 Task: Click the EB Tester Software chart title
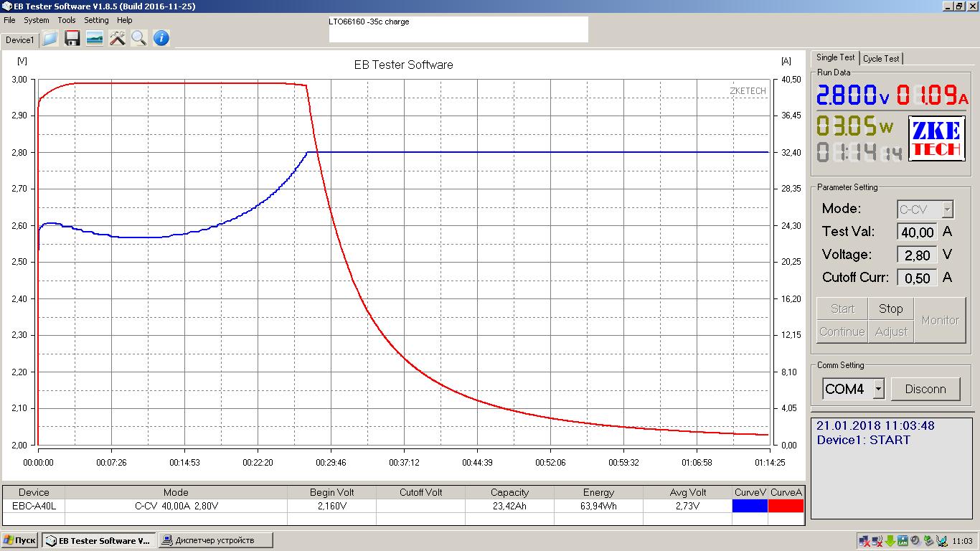[x=403, y=65]
